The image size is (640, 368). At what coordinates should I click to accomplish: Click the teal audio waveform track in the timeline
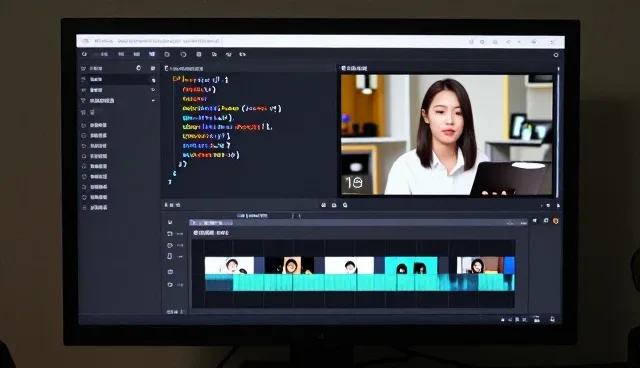[359, 283]
